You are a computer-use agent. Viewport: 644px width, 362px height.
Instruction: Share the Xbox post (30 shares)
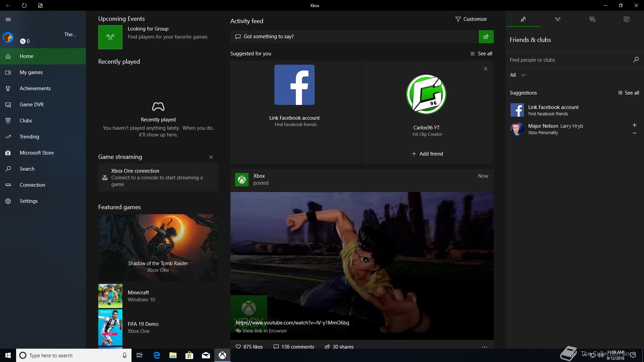click(339, 347)
